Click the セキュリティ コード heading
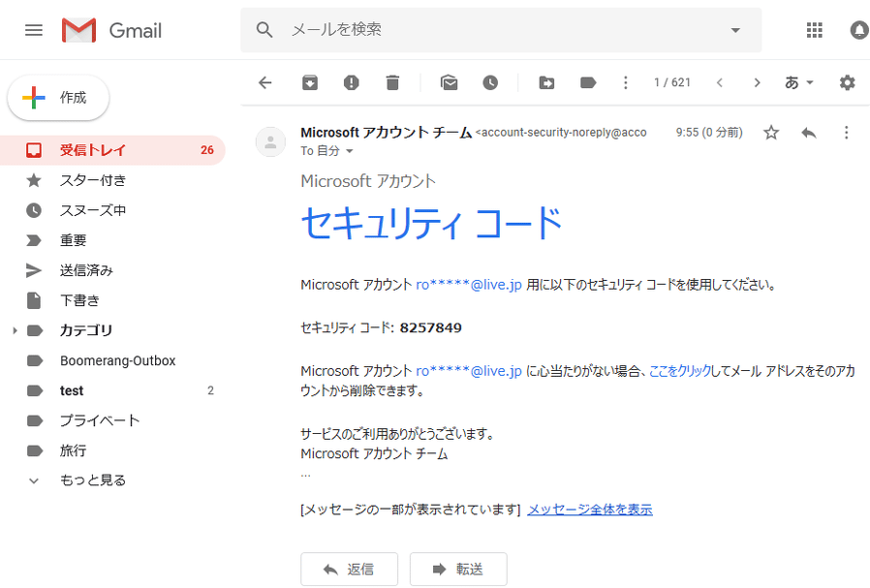870x588 pixels. click(x=432, y=223)
